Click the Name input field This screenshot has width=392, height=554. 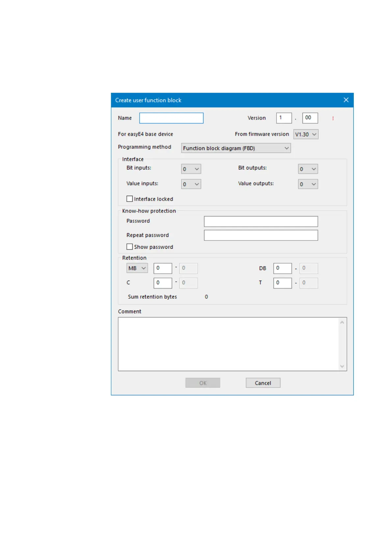(171, 118)
